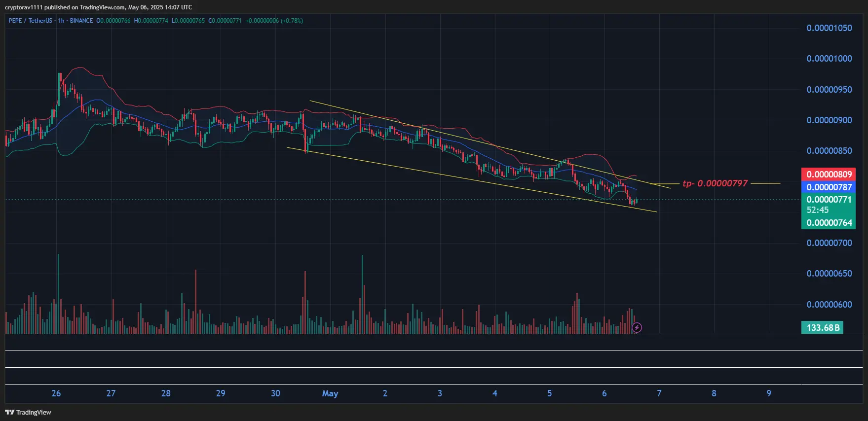The height and width of the screenshot is (421, 868).
Task: Click date 26 on time axis
Action: 56,393
